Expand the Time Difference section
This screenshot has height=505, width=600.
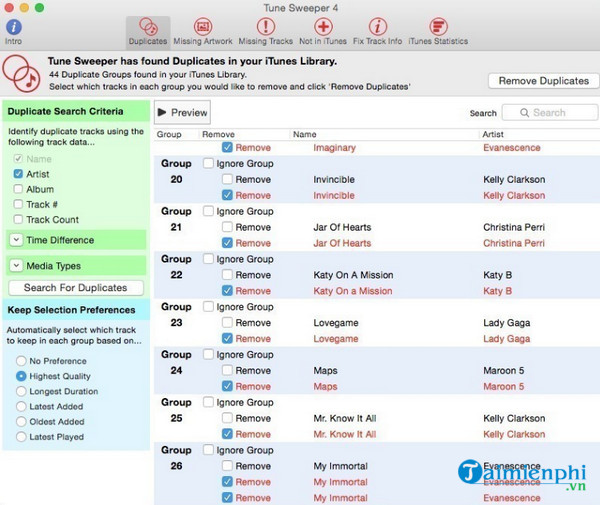[16, 240]
